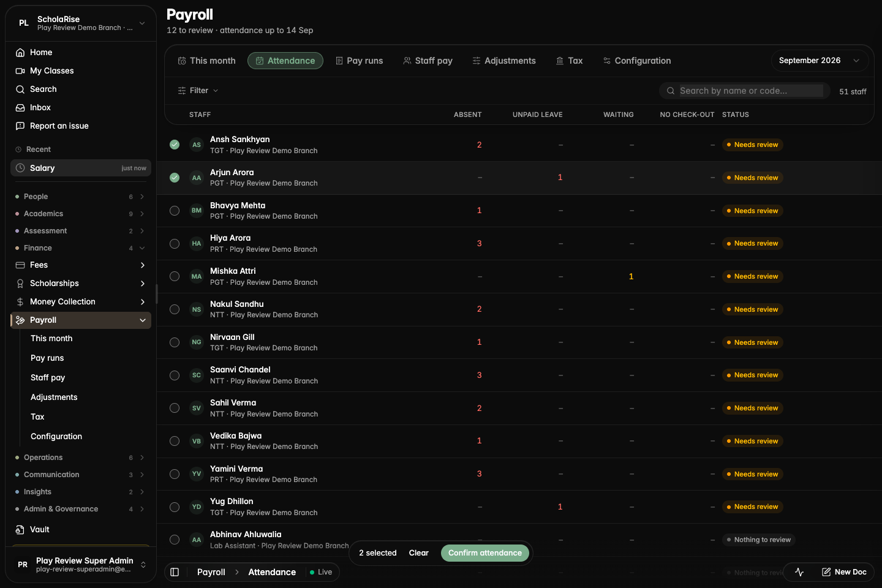Click Yug Dhillon's YD avatar
This screenshot has height=588, width=882.
[x=197, y=507]
